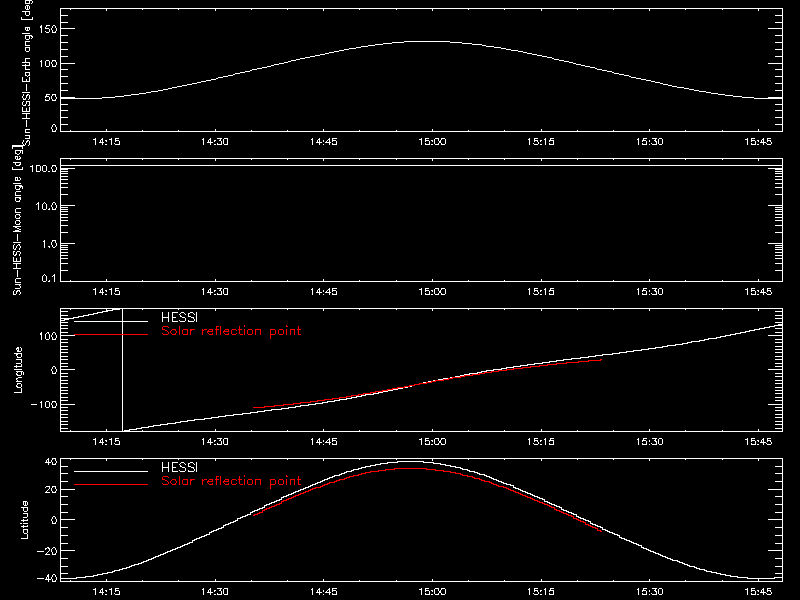This screenshot has height=600, width=800.
Task: Select the 100 tick on Longitude axis
Action: (48, 336)
